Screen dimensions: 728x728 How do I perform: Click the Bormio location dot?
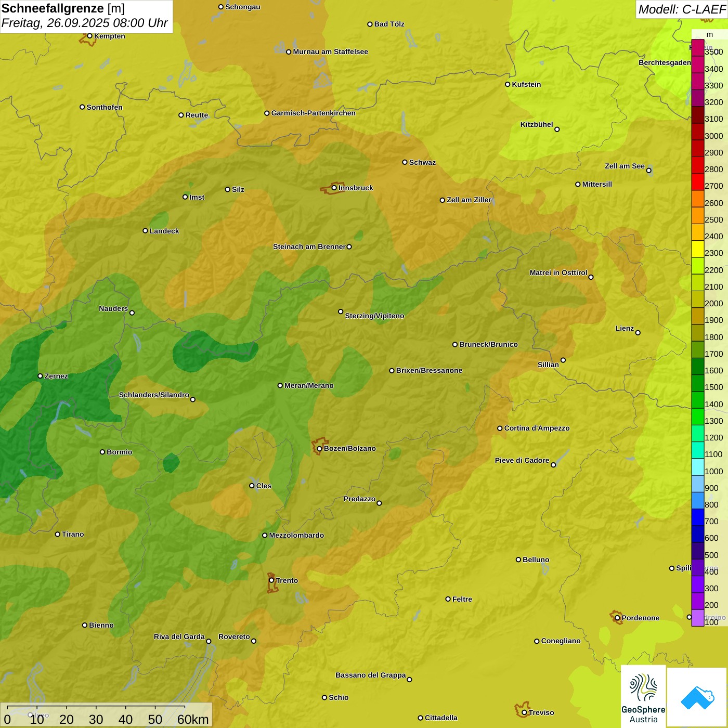click(102, 452)
